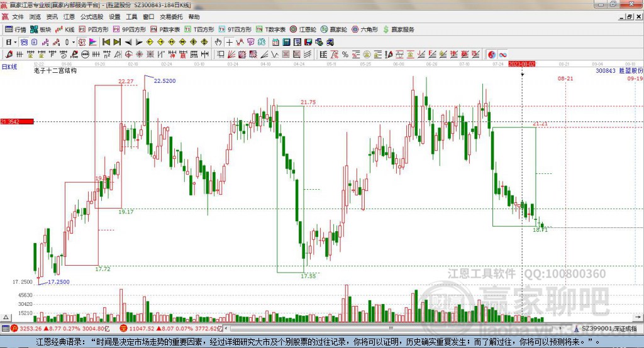The height and width of the screenshot is (348, 644).
Task: Expand the 日 period dropdown arrow
Action: [15, 42]
